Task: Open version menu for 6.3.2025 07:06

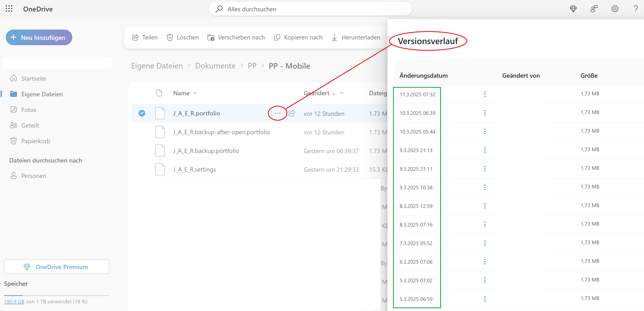Action: point(485,262)
